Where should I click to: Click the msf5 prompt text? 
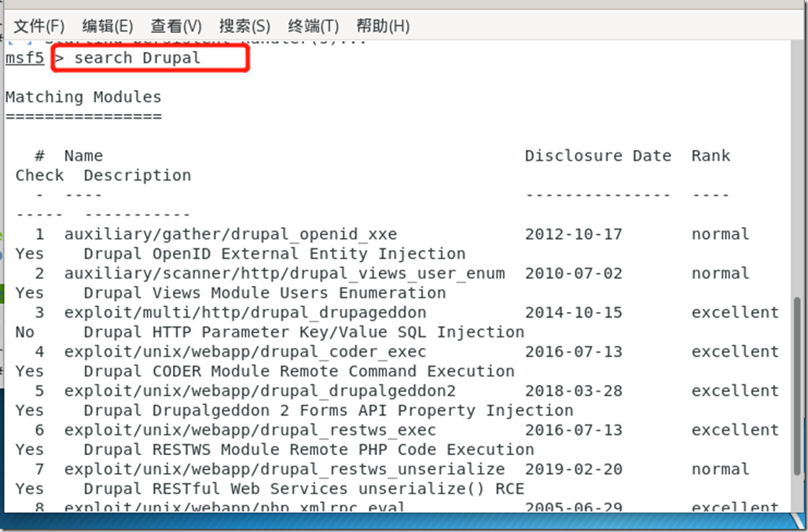click(24, 57)
